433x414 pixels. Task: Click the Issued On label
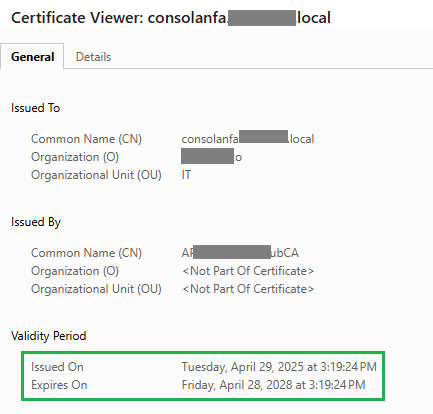pos(57,367)
